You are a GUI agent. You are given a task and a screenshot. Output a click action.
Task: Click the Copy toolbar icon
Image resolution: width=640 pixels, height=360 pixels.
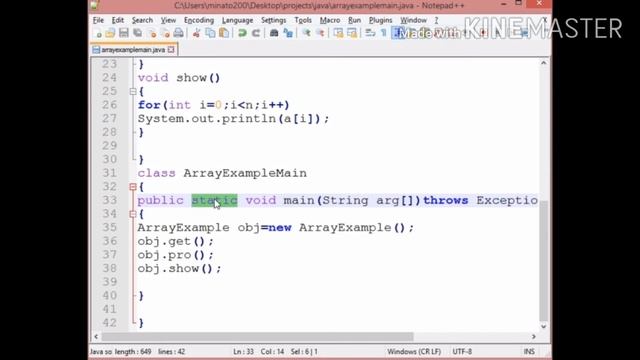coord(210,33)
